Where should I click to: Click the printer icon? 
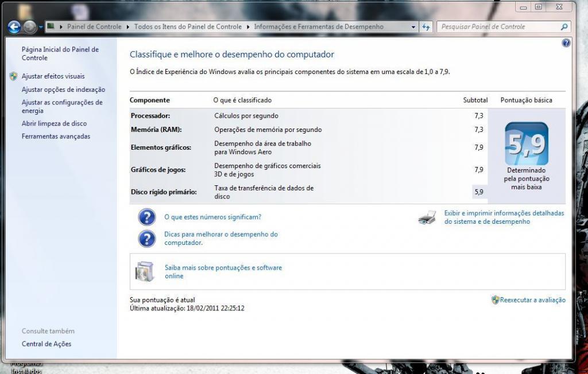[x=427, y=217]
